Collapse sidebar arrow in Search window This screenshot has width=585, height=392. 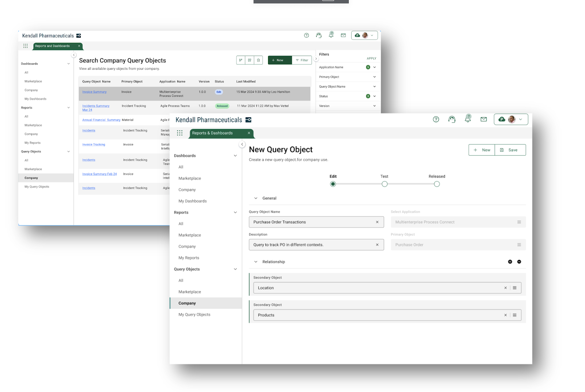[74, 55]
